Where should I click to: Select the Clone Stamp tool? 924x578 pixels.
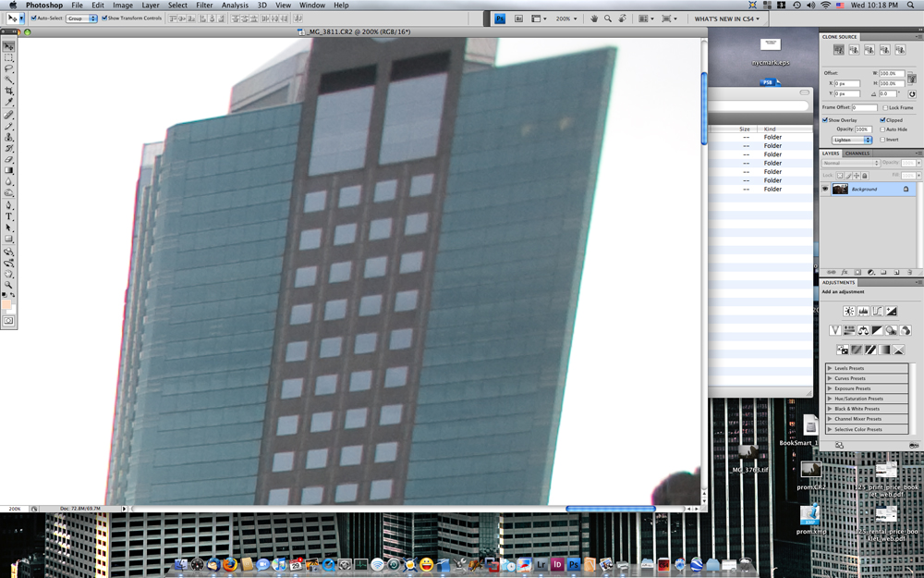coord(9,137)
